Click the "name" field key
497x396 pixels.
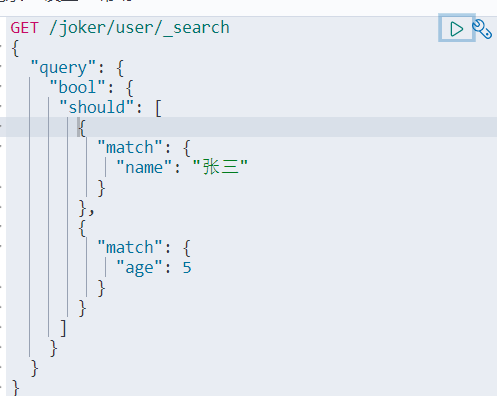pos(144,168)
